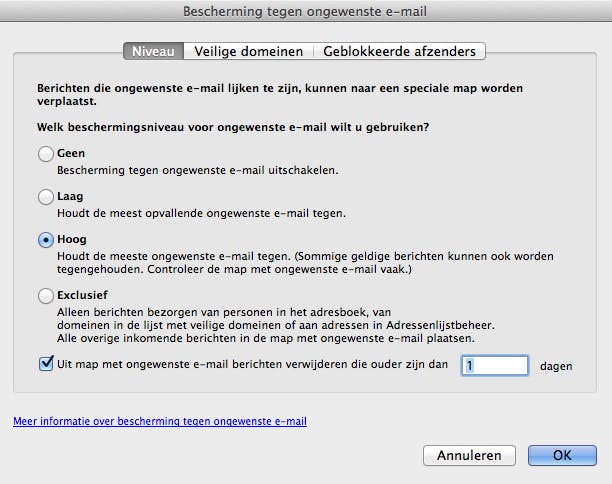Select the Hoog radio button
This screenshot has width=612, height=484.
(45, 240)
